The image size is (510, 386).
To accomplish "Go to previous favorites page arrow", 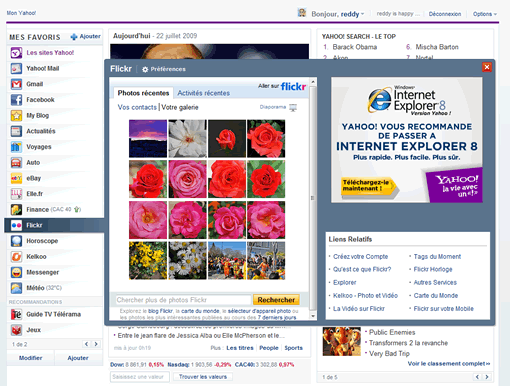I will (x=87, y=344).
